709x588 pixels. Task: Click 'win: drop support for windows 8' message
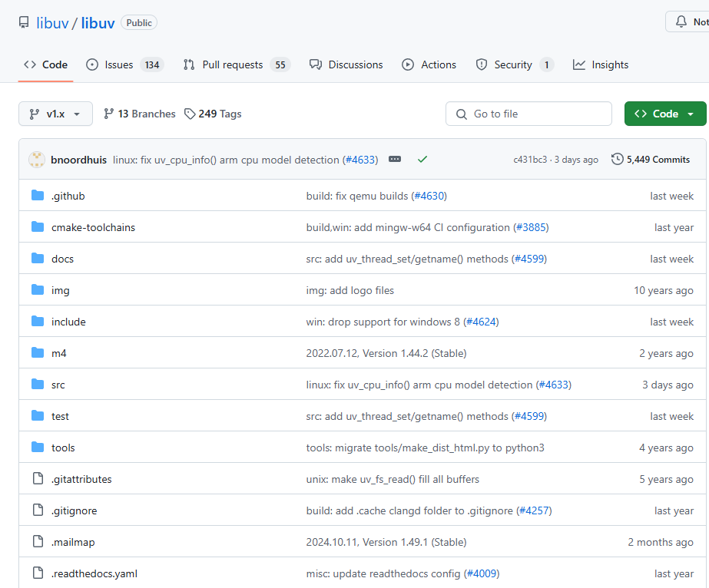pos(383,322)
